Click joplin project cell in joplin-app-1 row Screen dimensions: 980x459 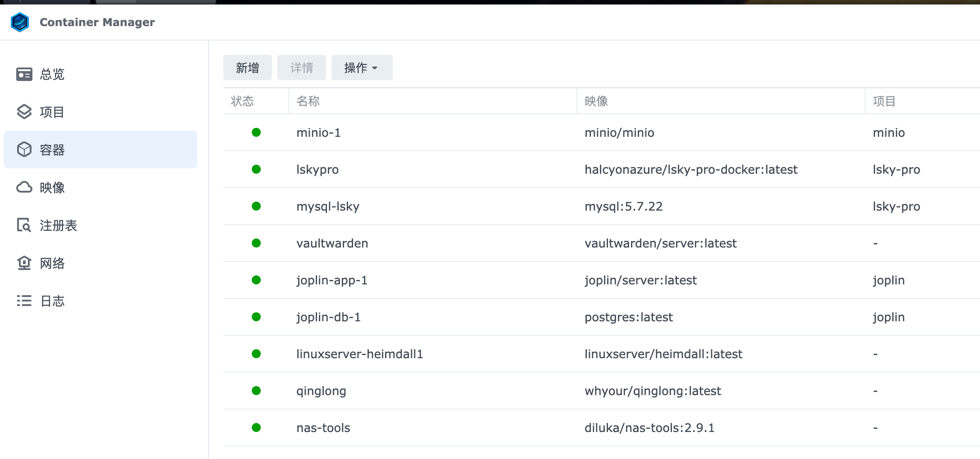(x=889, y=280)
